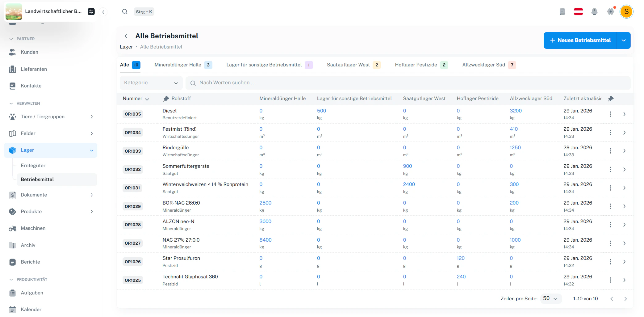
Task: Click the search magnifier icon in top bar
Action: pos(125,12)
